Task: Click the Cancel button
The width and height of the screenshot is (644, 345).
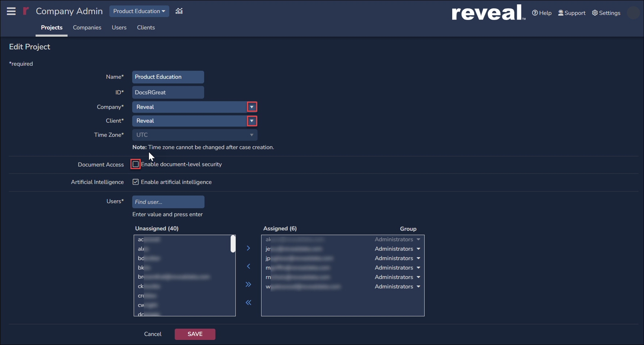Action: (153, 334)
